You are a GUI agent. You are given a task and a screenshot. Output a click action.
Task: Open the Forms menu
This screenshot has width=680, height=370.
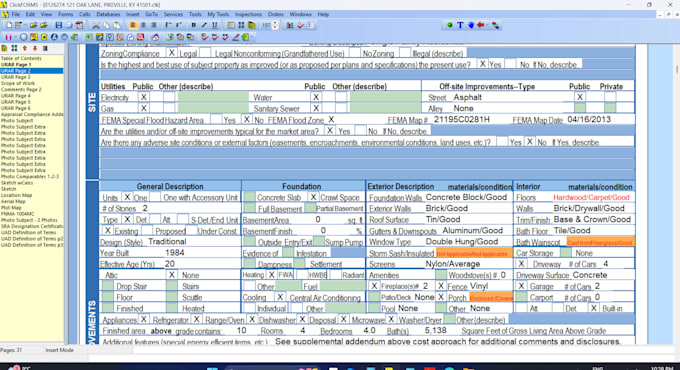pos(65,14)
